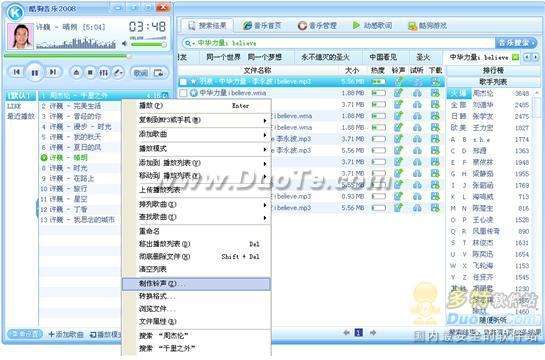Skip to previous track in player
545x360 pixels.
coord(16,72)
